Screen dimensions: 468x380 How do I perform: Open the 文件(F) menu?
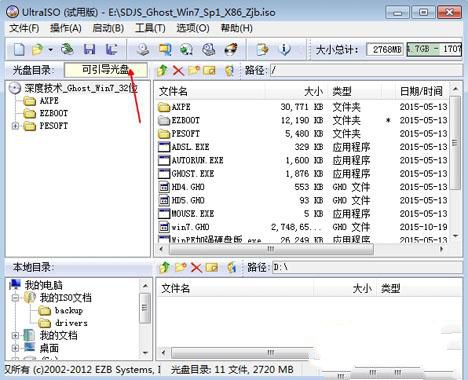24,28
